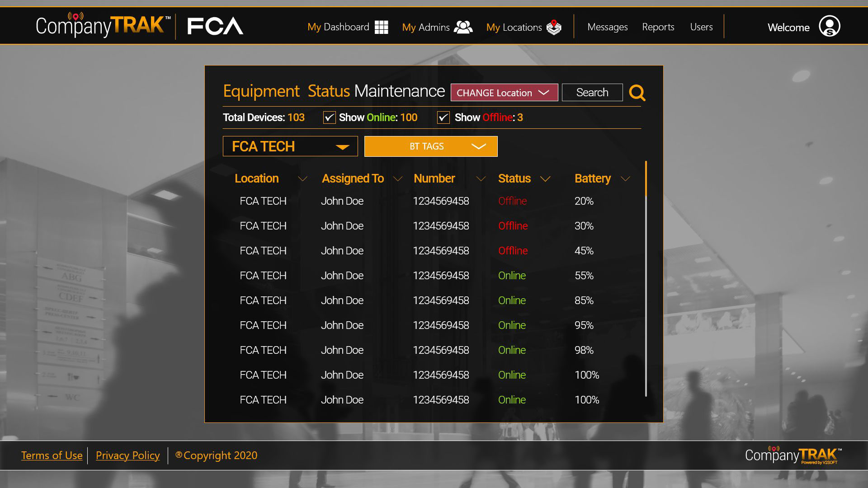Open My Locations menu item
Screen dimensions: 868x488
click(x=514, y=28)
